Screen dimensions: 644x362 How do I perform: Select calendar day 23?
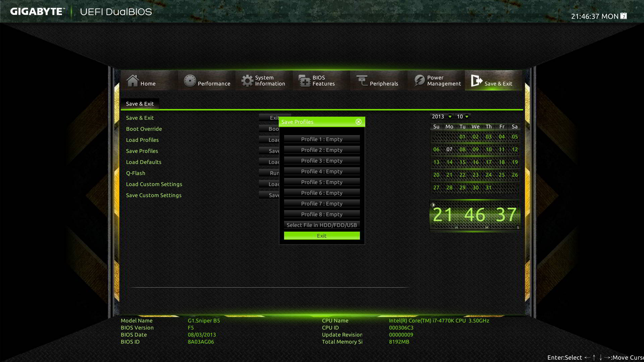pos(476,175)
